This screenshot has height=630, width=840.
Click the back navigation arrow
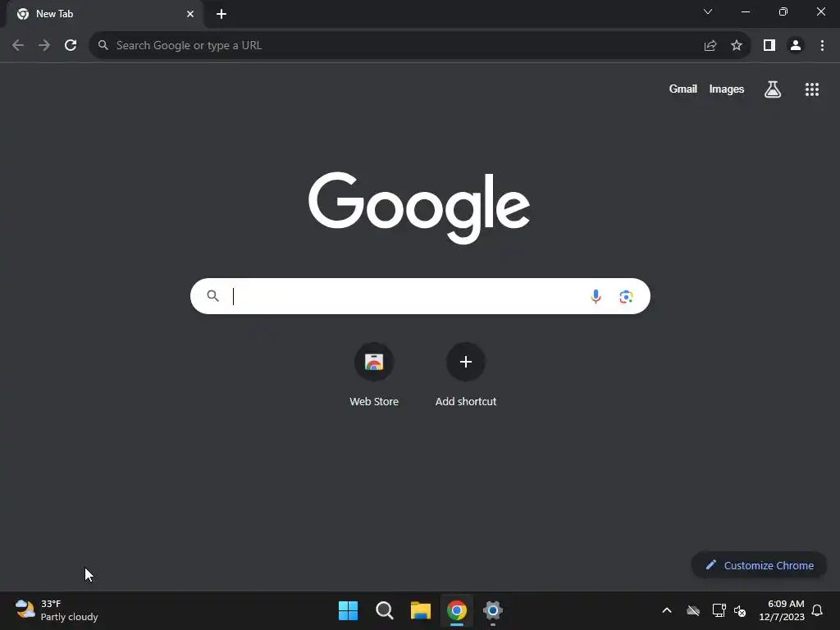tap(18, 46)
